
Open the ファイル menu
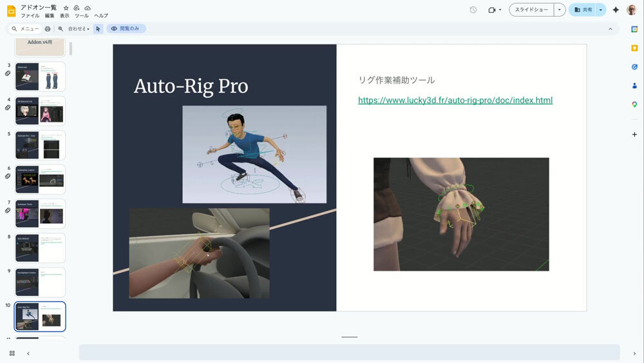tap(30, 15)
